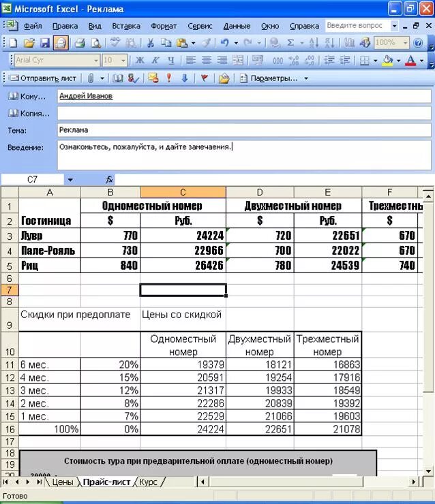
Task: Click the paperclip attach file icon
Action: 91,78
